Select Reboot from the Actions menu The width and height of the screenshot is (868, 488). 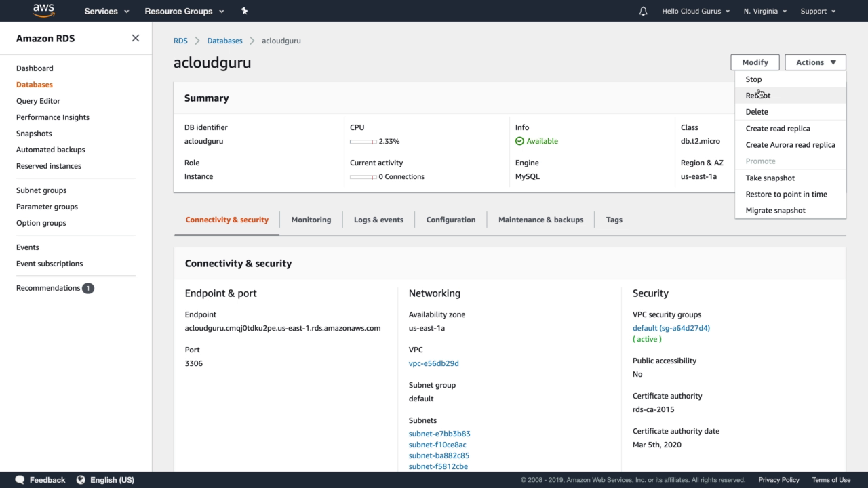[791, 96]
